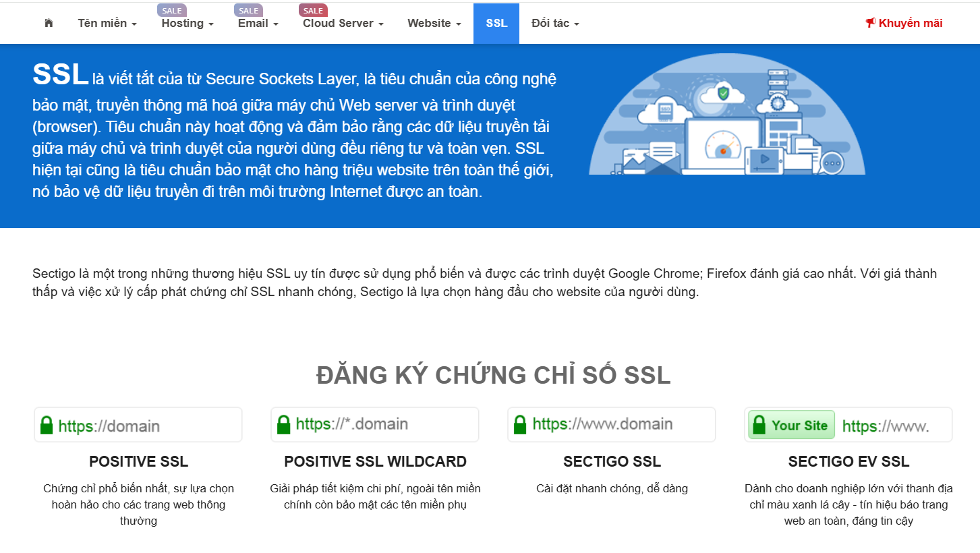Expand the Hosting dropdown menu
Viewport: 980px width, 553px height.
click(188, 24)
